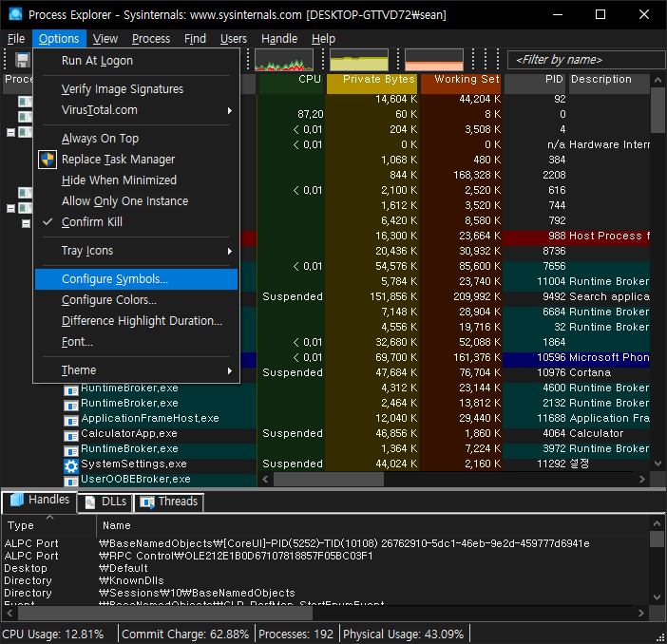Open the Users menu
Image resolution: width=667 pixels, height=644 pixels.
[x=233, y=39]
